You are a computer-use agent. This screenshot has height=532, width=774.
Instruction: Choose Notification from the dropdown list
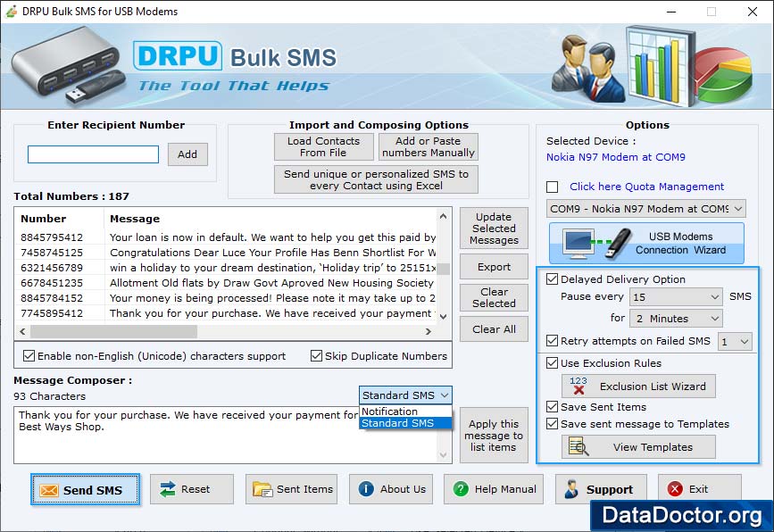coord(405,411)
